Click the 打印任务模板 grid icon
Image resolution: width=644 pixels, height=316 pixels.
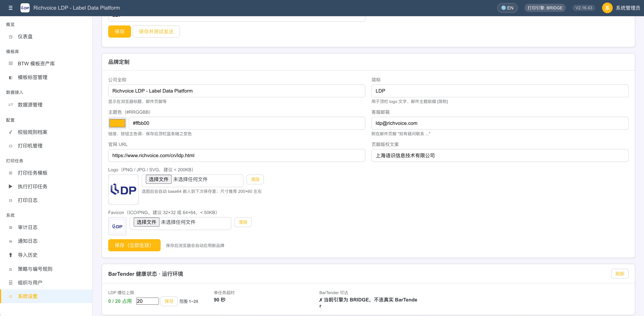11,173
